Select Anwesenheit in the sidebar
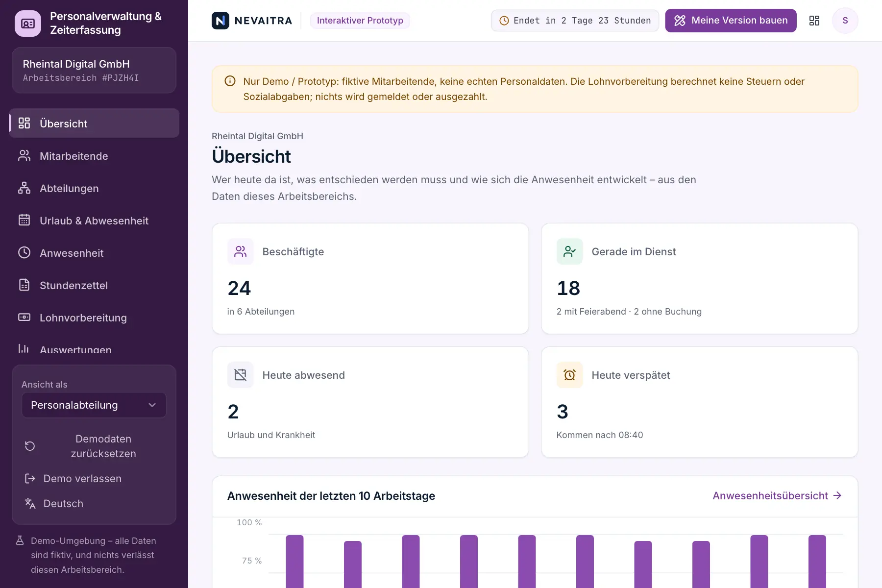The width and height of the screenshot is (882, 588). (x=94, y=253)
